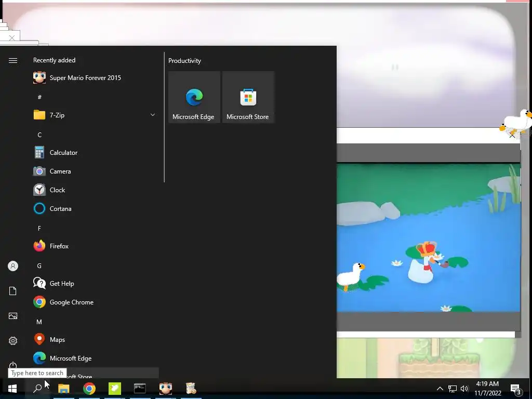Open the Maps app
The image size is (532, 399).
tap(96, 339)
